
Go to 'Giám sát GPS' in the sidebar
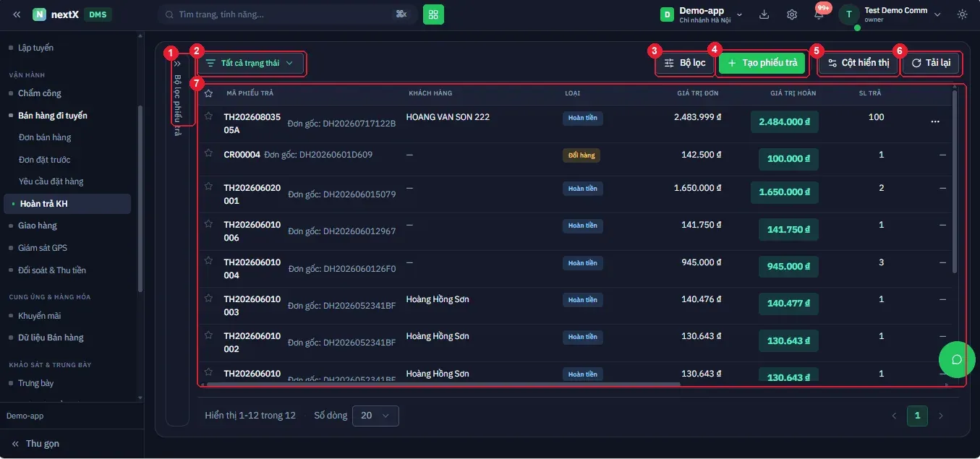43,248
